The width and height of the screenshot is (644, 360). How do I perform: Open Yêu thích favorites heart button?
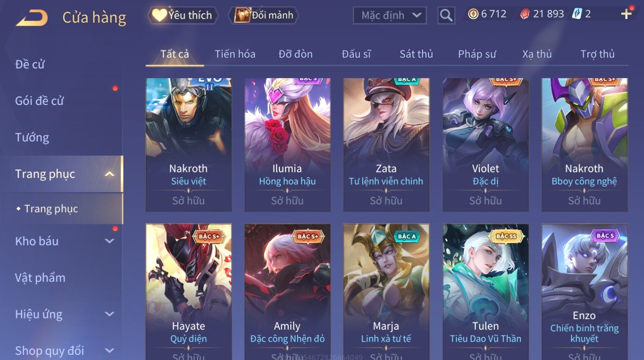[x=183, y=15]
